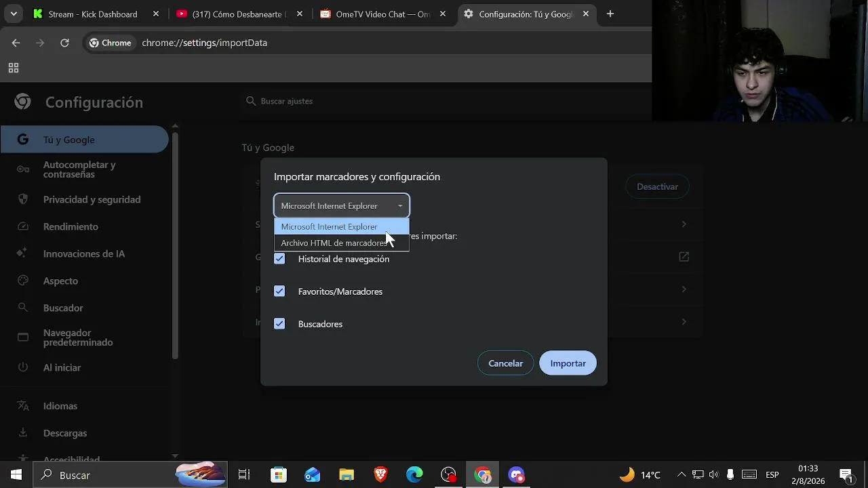868x488 pixels.
Task: Reload the page with the refresh icon
Action: coord(64,43)
